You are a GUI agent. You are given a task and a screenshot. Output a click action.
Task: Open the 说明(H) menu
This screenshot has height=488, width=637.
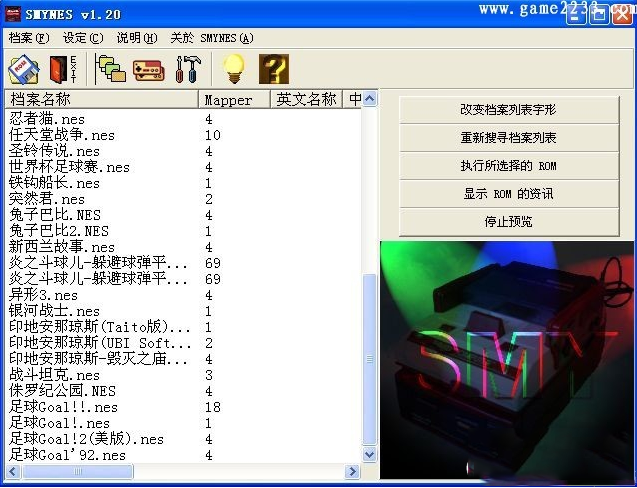pyautogui.click(x=137, y=38)
